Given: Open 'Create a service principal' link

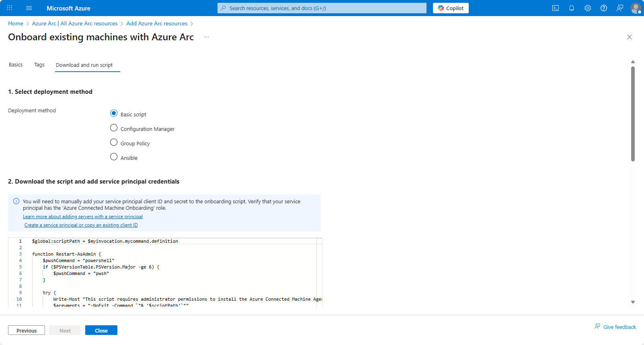Looking at the screenshot, I should pyautogui.click(x=81, y=225).
